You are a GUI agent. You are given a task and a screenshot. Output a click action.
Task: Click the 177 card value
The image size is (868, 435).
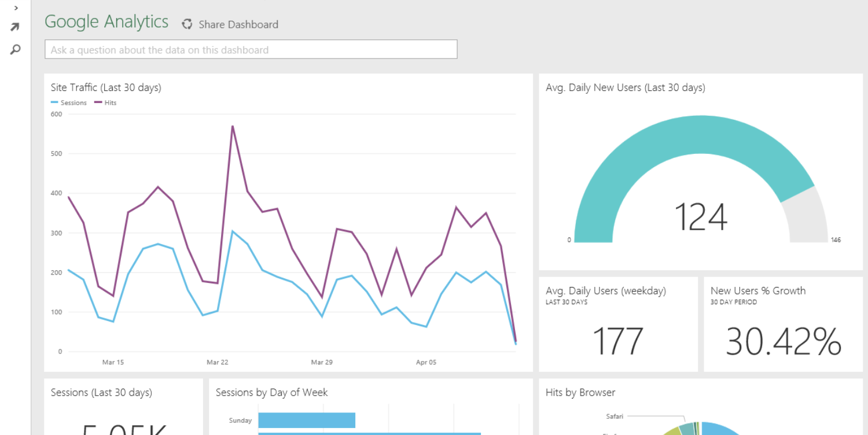click(x=618, y=341)
